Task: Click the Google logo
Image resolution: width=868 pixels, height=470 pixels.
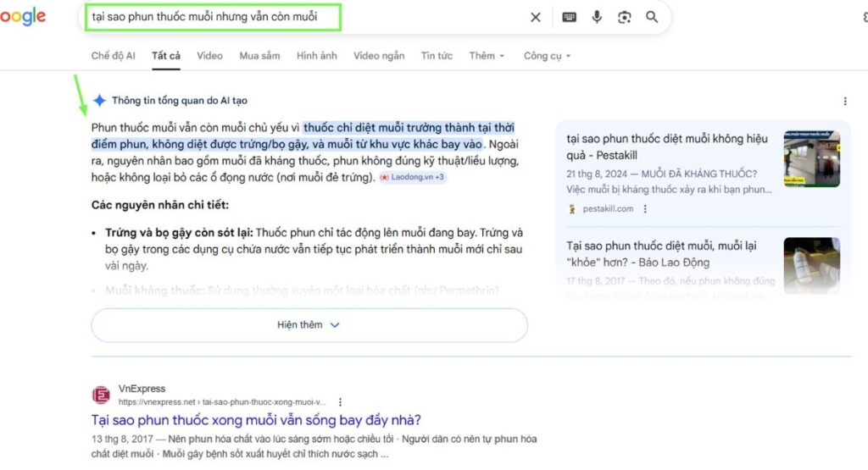Action: pyautogui.click(x=23, y=17)
